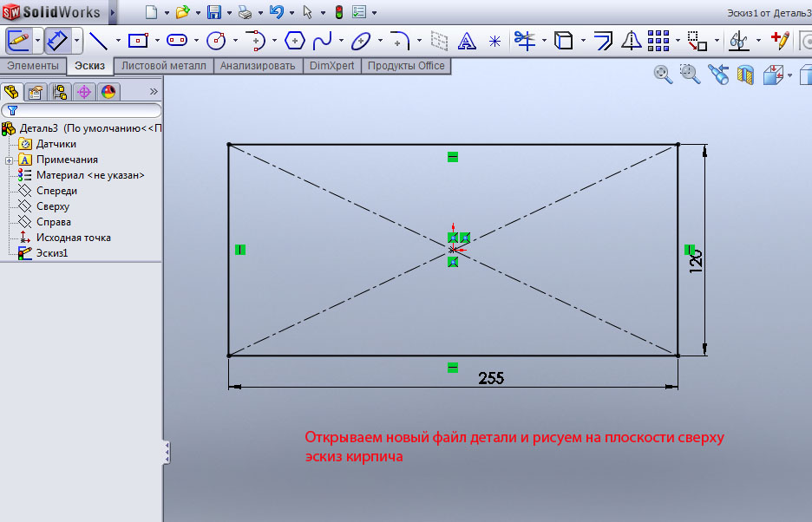Activate the Smart Dimension tool

tap(57, 40)
